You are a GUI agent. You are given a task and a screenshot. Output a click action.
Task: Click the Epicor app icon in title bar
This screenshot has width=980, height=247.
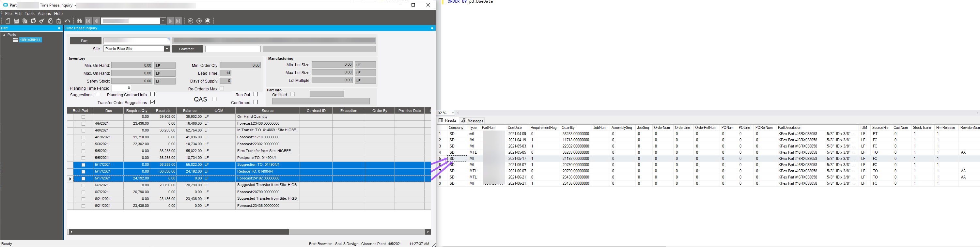5,5
